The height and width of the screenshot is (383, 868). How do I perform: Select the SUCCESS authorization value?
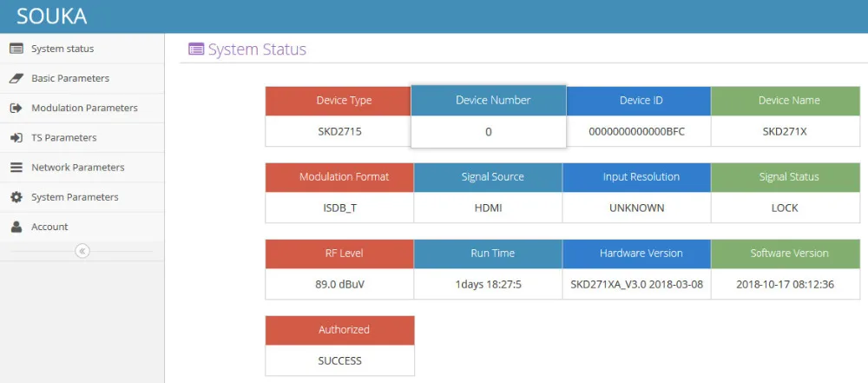[339, 360]
